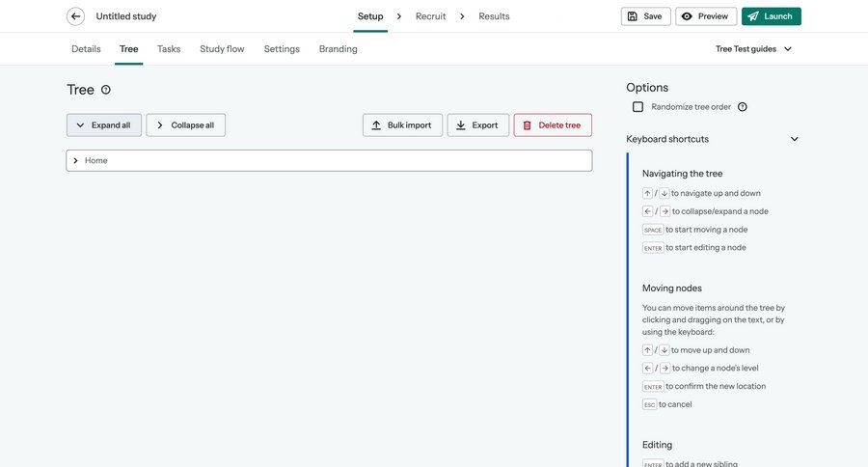
Task: Go to the Recruit step
Action: click(x=430, y=16)
